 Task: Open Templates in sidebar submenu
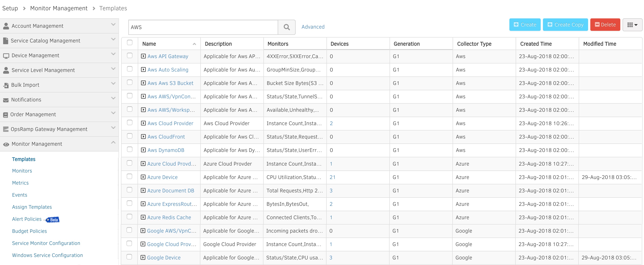(24, 159)
